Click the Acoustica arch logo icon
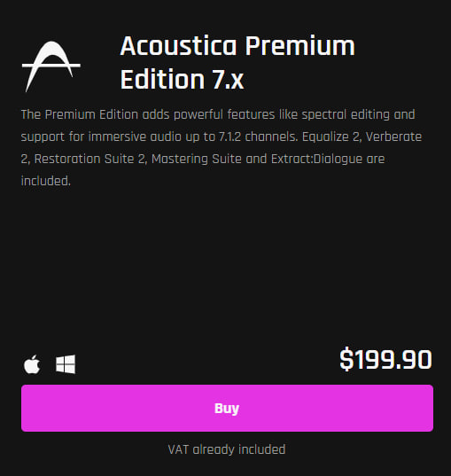The image size is (451, 476). (51, 66)
